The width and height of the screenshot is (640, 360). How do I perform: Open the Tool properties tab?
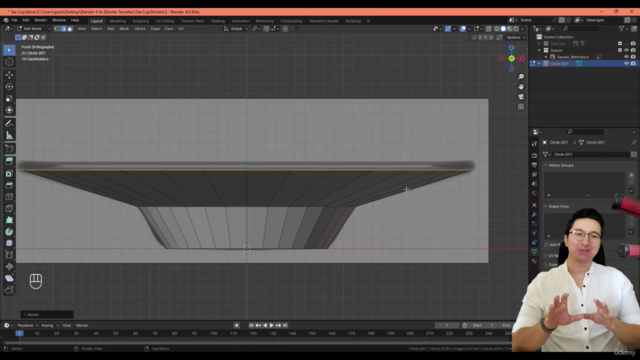point(534,144)
